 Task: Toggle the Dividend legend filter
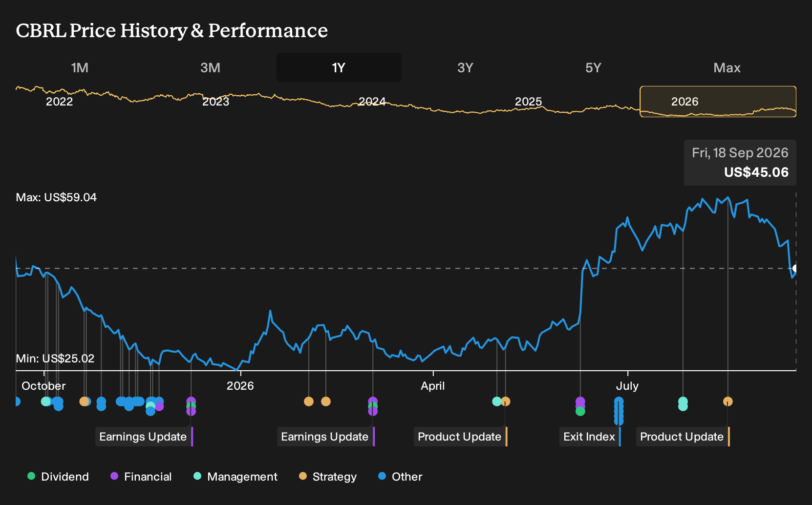58,477
